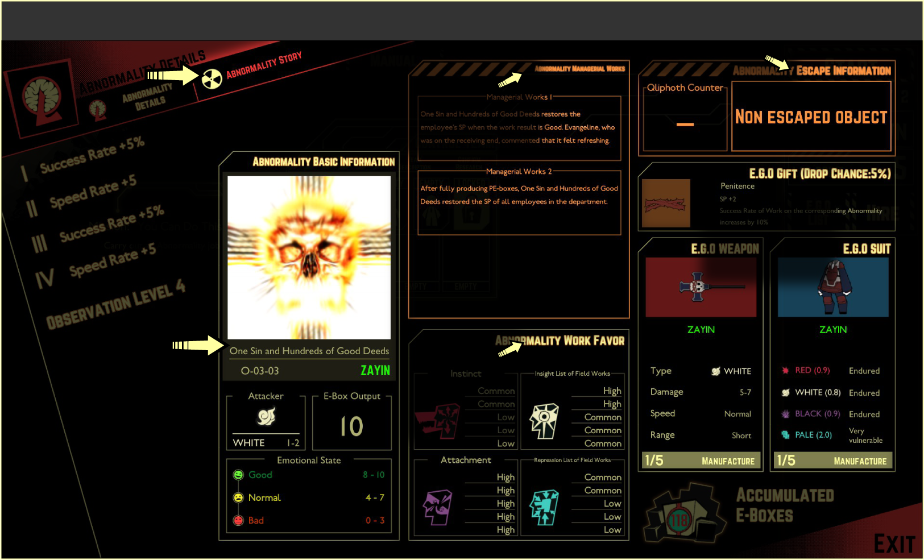Click the large tree abnormality emblem

pyautogui.click(x=42, y=98)
